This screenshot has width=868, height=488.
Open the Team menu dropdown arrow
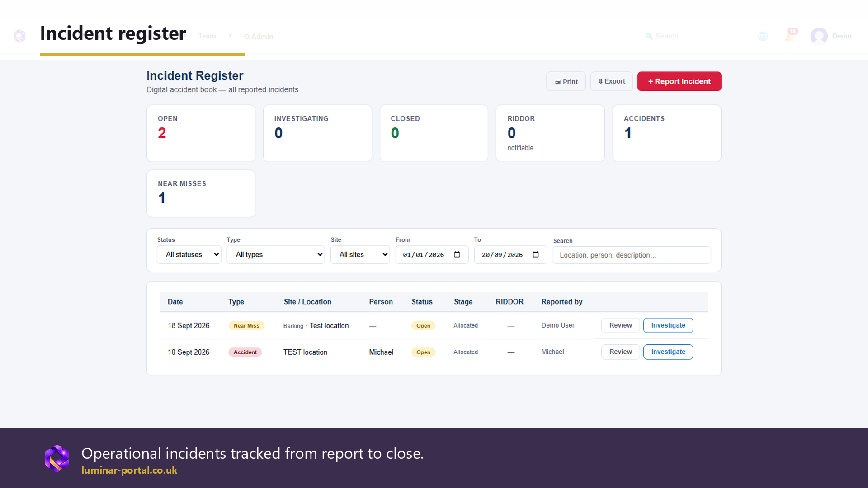click(x=230, y=36)
